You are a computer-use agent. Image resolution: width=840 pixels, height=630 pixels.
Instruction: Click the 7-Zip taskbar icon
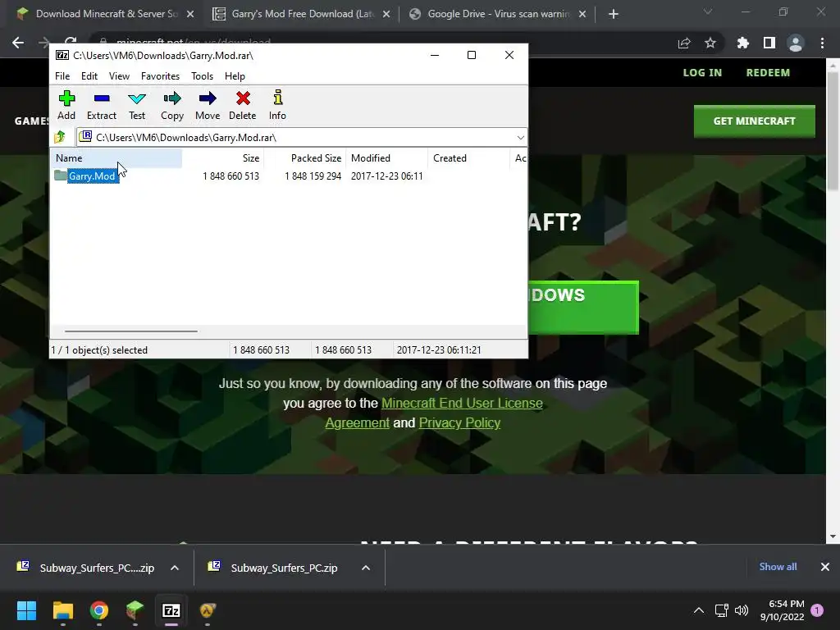point(171,610)
